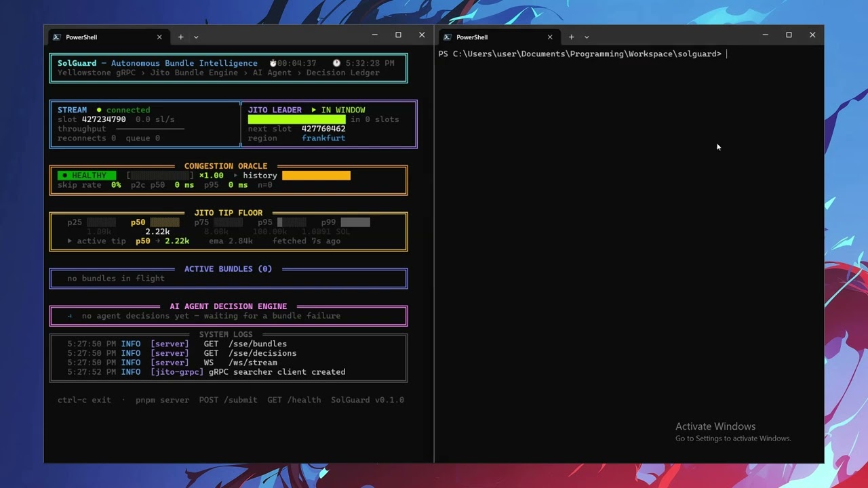Click the AI AGENT DECISION ENGINE heading

228,306
